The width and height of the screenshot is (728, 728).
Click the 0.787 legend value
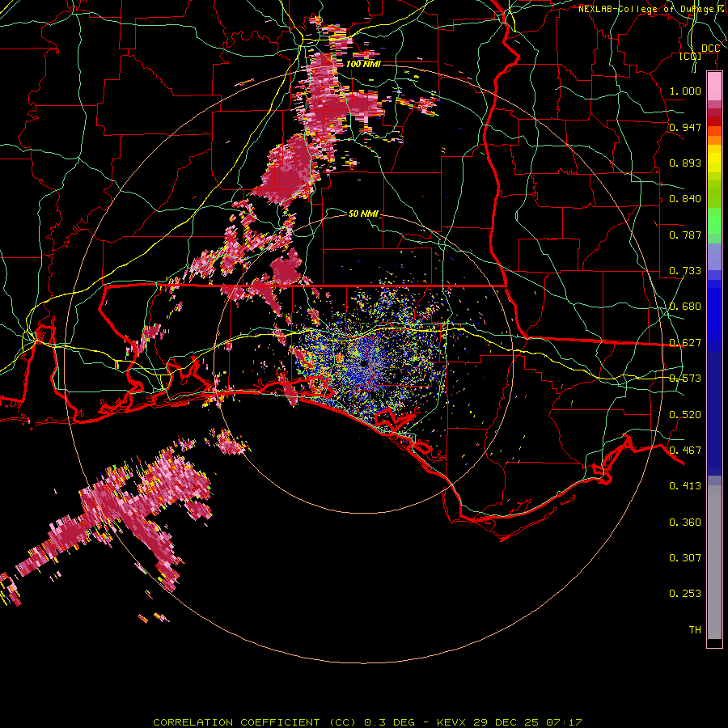(x=685, y=235)
